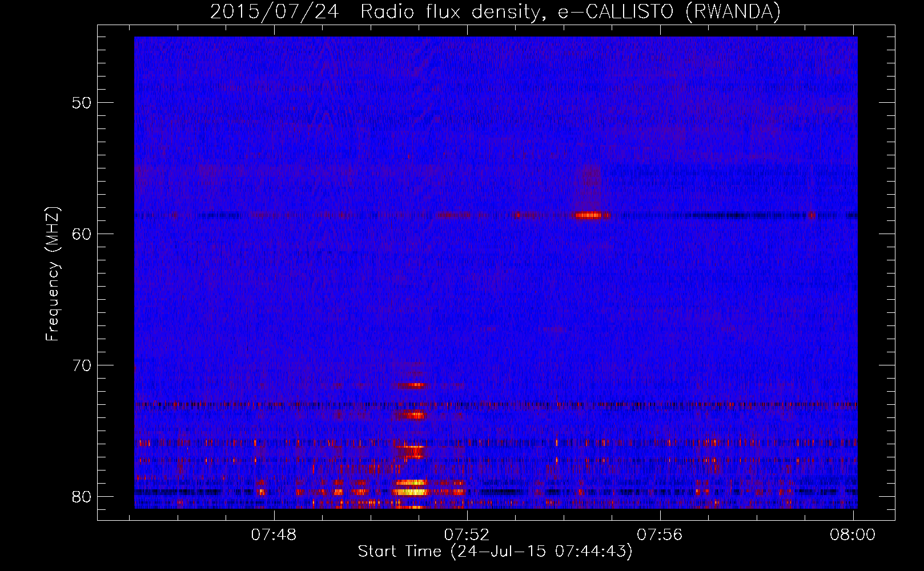Viewport: 924px width, 571px height.
Task: Click the 50 frequency tick label
Action: (x=82, y=103)
